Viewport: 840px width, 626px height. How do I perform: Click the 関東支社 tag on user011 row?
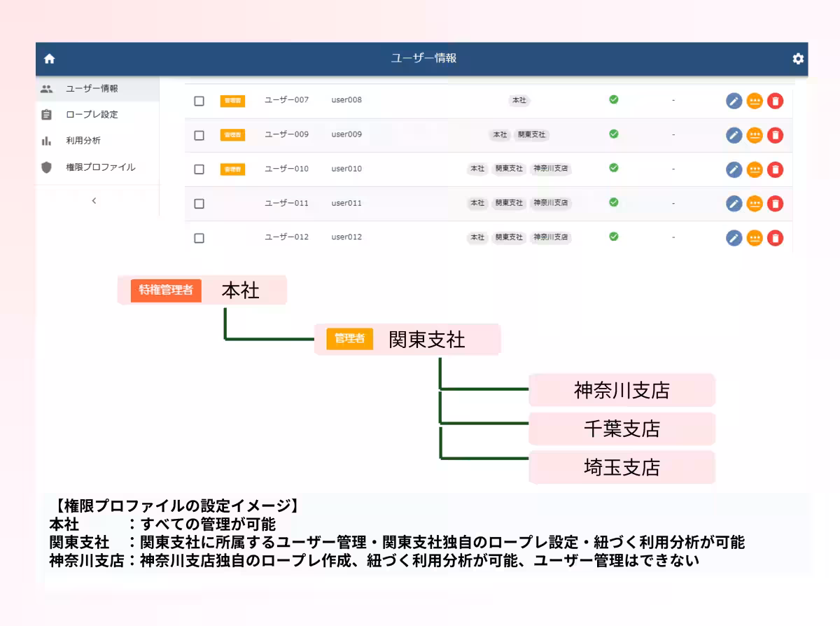[x=509, y=203]
